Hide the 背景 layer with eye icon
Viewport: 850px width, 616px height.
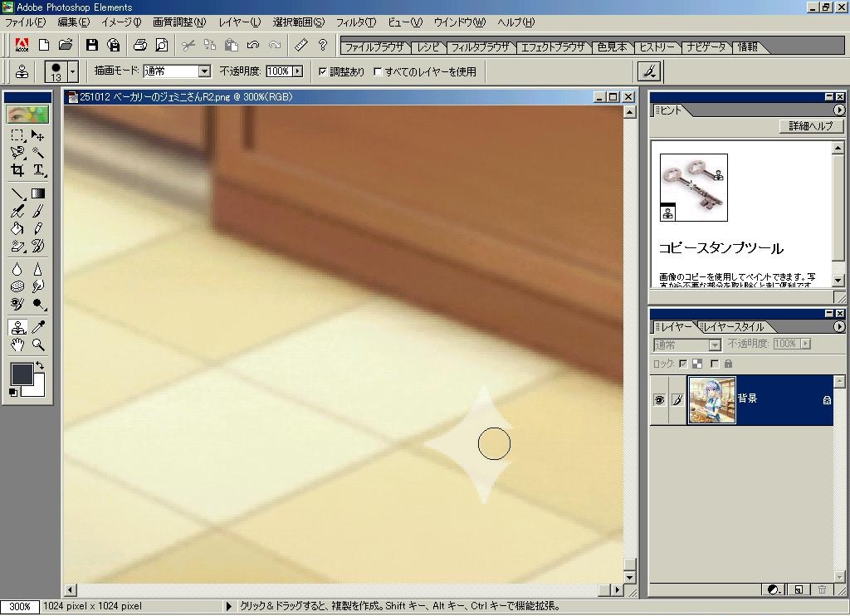click(660, 400)
